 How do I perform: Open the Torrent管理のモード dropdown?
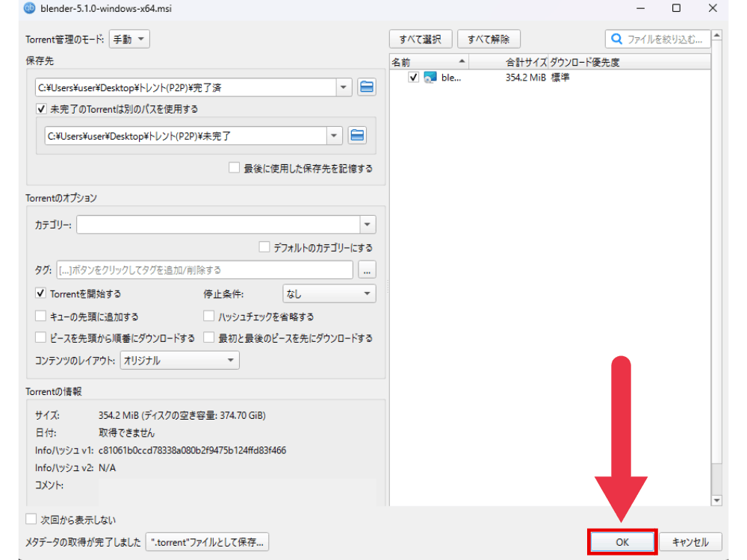pos(129,39)
